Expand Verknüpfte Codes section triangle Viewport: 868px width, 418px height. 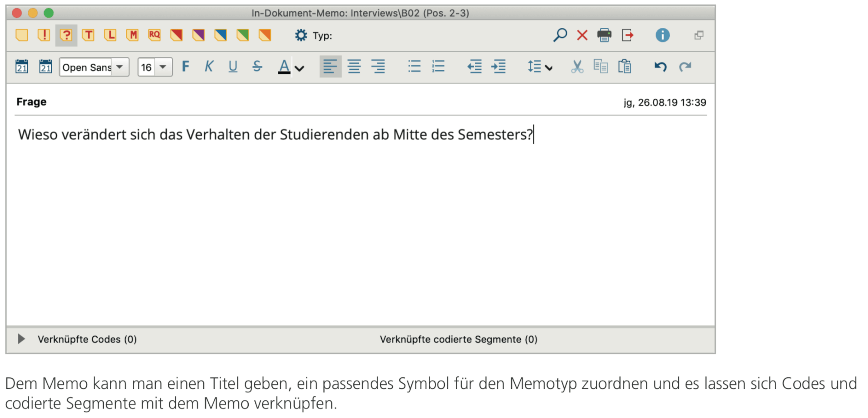pyautogui.click(x=21, y=339)
